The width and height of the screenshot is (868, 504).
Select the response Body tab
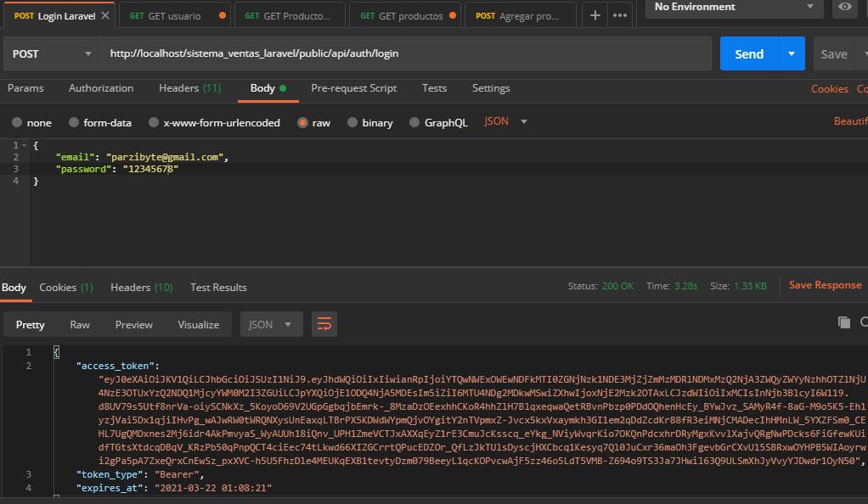click(14, 287)
